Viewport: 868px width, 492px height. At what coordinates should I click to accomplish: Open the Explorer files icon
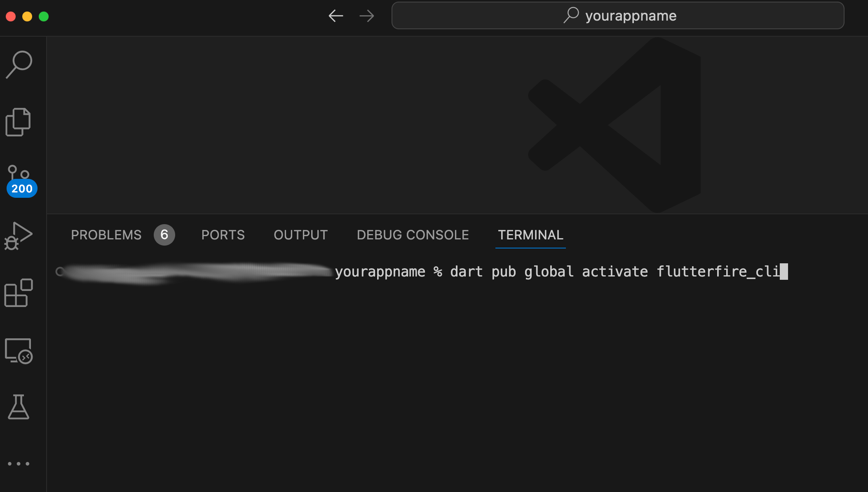point(18,122)
